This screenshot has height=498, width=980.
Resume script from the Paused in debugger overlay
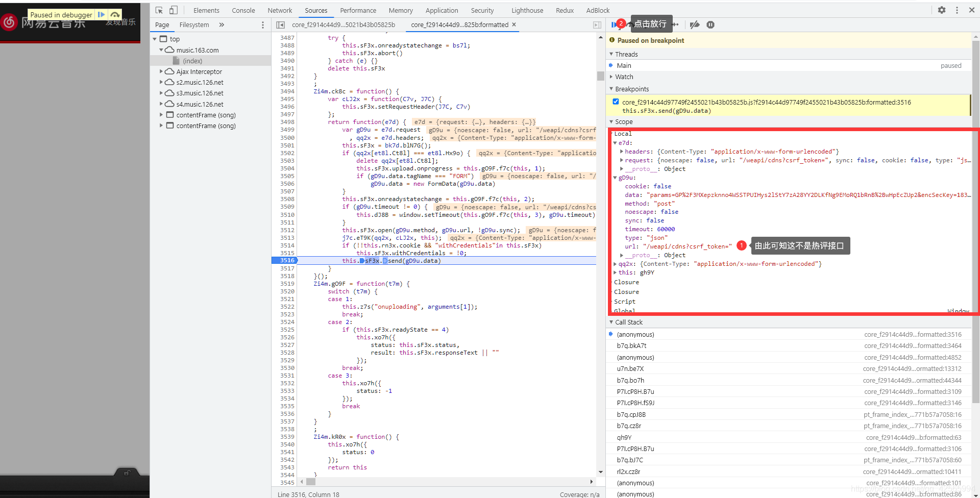pos(101,15)
